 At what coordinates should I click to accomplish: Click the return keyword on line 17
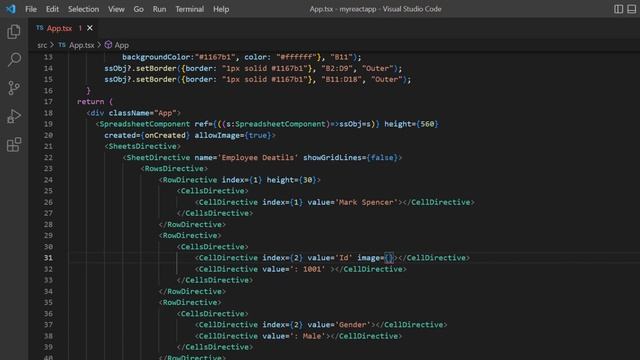point(91,102)
